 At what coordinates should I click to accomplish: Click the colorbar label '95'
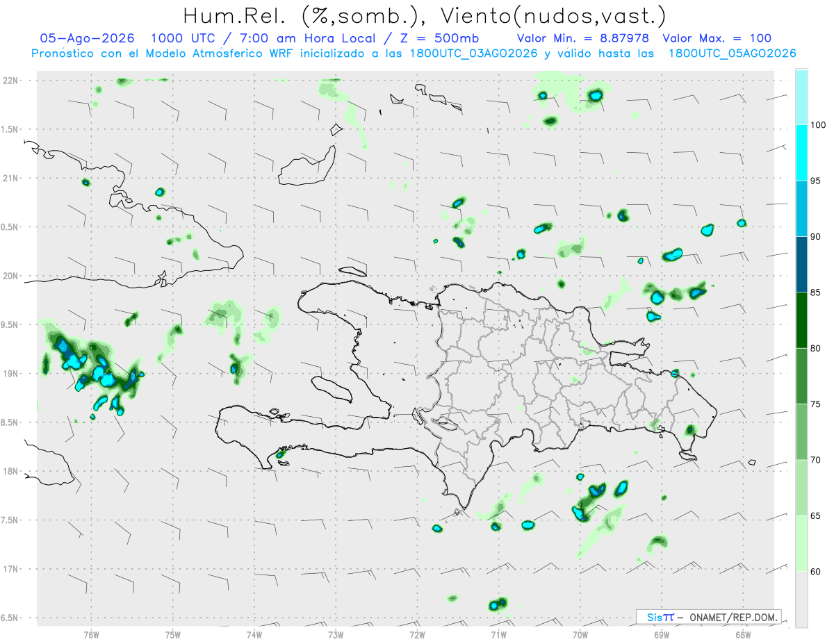tap(816, 181)
